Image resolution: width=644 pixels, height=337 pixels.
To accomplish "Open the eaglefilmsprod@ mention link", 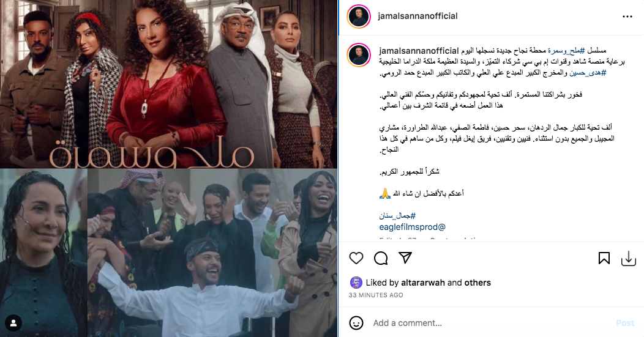I will [412, 226].
